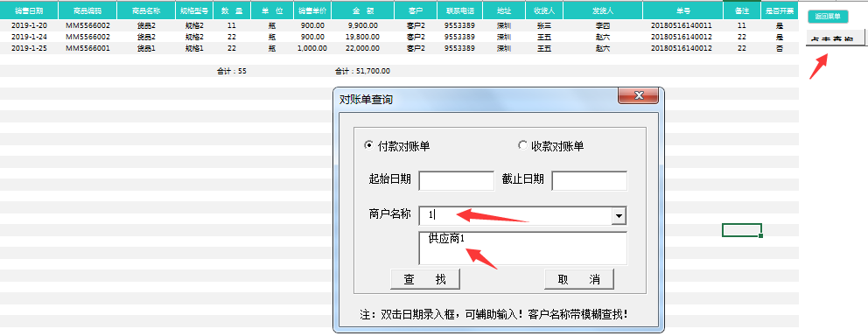Click the 发货人 column header
Screen dimensions: 868x336
604,10
